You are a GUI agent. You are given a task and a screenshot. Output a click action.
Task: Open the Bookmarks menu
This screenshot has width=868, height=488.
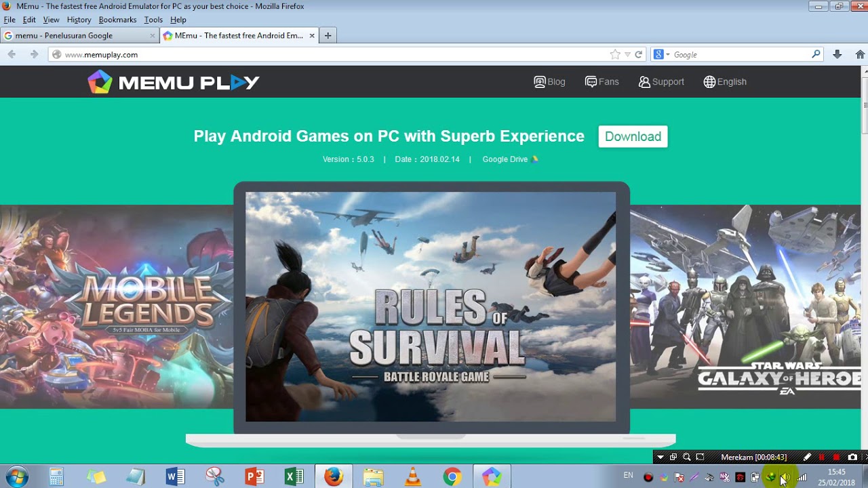click(x=117, y=20)
